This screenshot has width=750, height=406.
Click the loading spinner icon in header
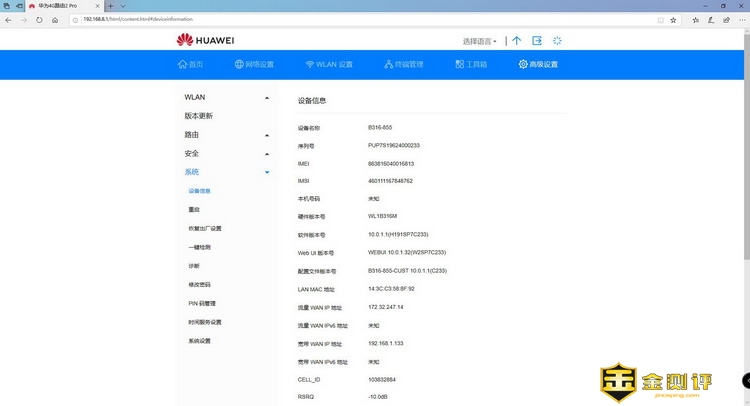coord(558,41)
